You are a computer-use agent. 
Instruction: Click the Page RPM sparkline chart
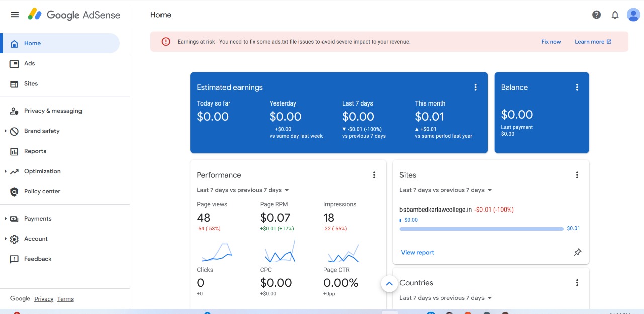[280, 251]
